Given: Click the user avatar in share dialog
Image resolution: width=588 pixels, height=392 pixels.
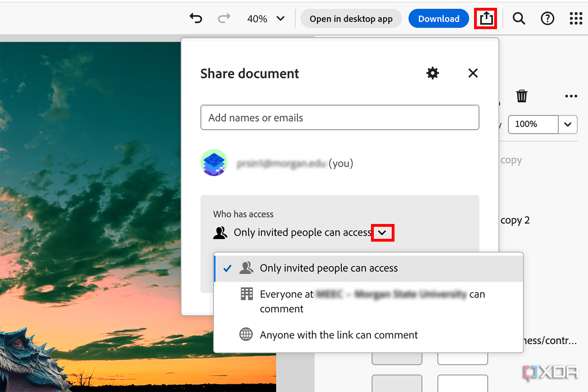Looking at the screenshot, I should click(x=214, y=163).
